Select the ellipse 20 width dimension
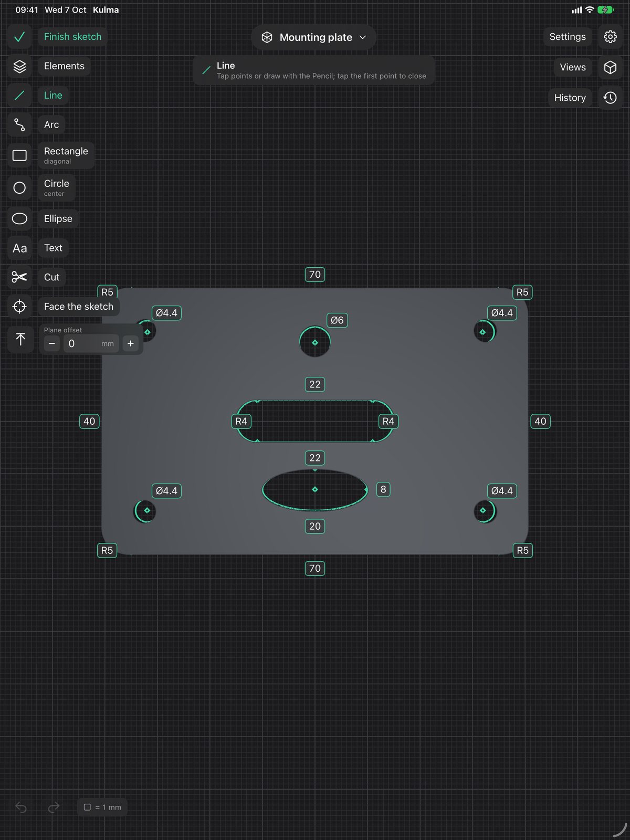The width and height of the screenshot is (630, 840). (x=315, y=527)
